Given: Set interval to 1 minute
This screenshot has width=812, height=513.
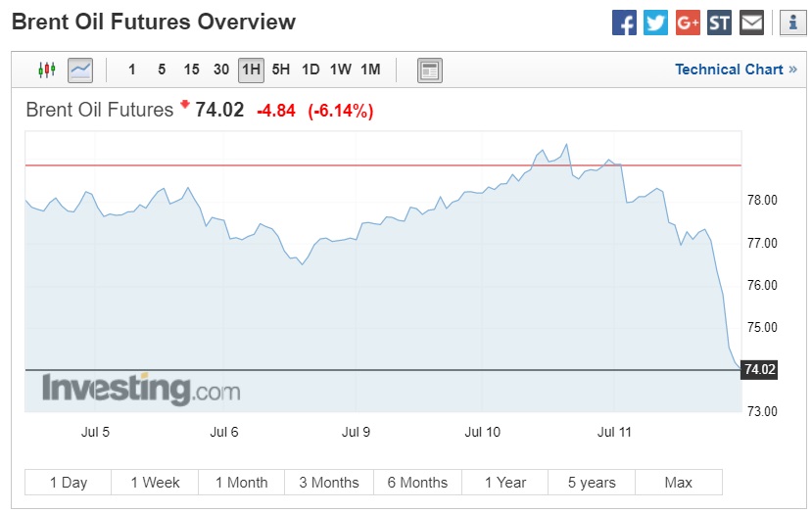Looking at the screenshot, I should point(132,70).
